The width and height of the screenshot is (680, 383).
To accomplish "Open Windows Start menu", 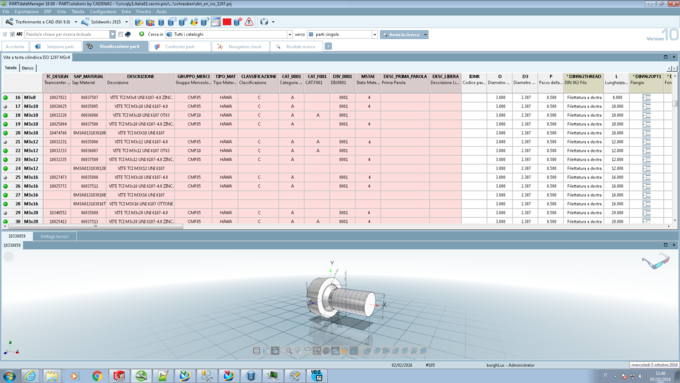I will pyautogui.click(x=10, y=376).
